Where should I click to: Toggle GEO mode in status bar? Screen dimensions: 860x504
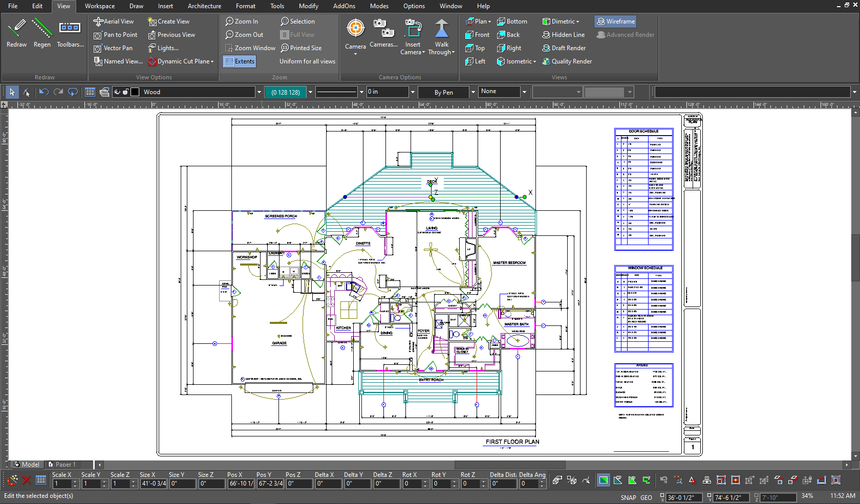[646, 497]
